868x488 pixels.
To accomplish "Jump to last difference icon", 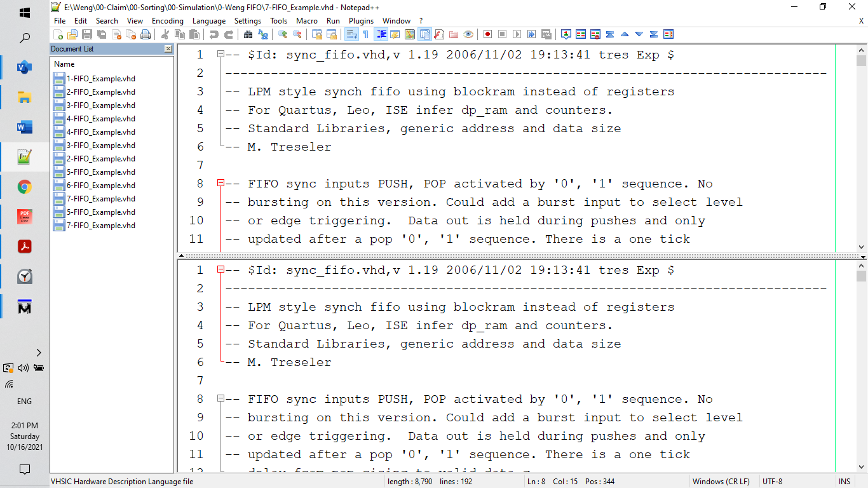I will pyautogui.click(x=654, y=34).
